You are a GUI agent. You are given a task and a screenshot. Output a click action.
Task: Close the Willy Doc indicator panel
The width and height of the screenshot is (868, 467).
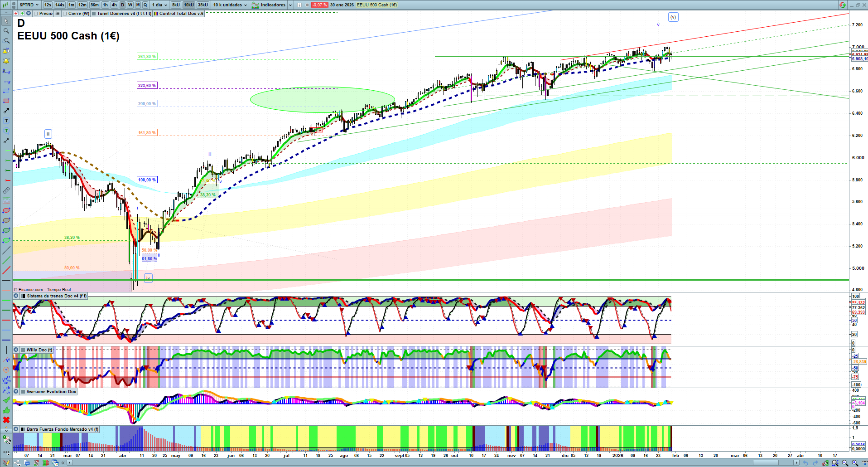pos(16,350)
